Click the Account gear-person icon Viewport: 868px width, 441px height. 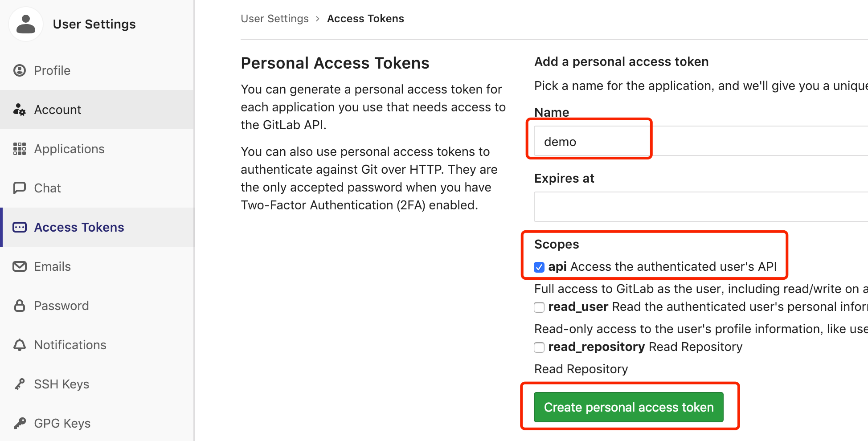[x=20, y=110]
